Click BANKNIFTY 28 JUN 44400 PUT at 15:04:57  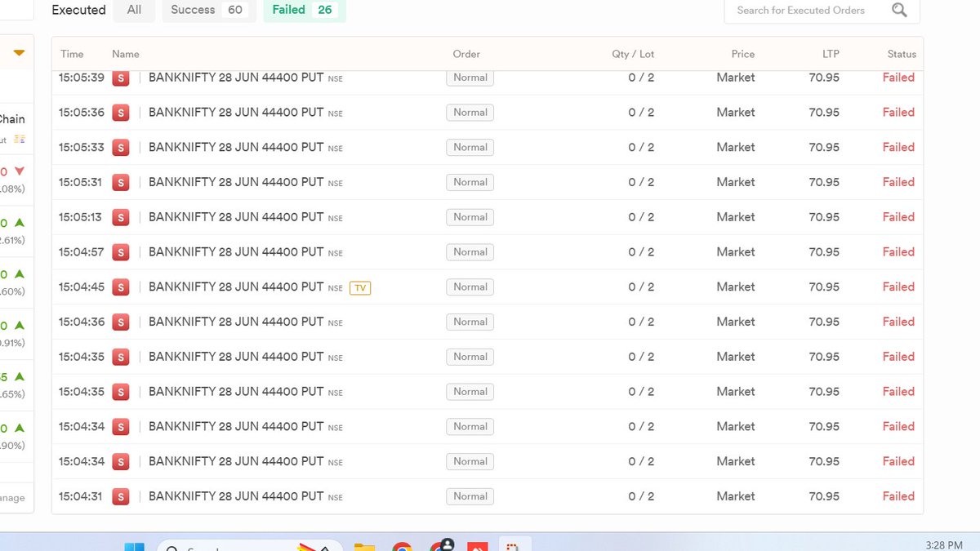(236, 252)
